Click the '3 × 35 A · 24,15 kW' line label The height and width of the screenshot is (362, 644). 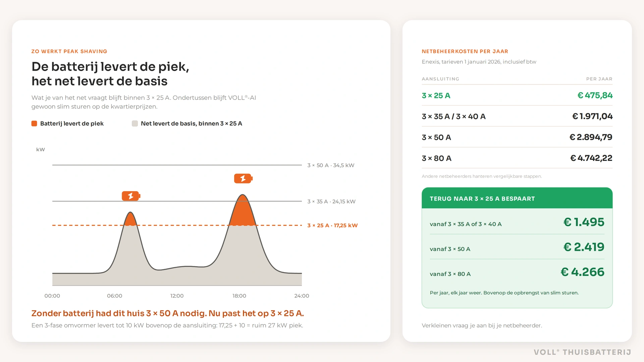click(331, 201)
